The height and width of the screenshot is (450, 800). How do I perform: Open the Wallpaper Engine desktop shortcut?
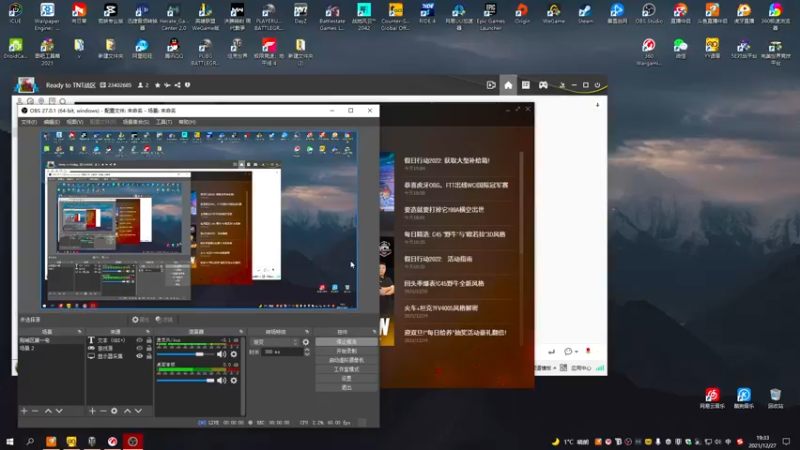coord(47,16)
